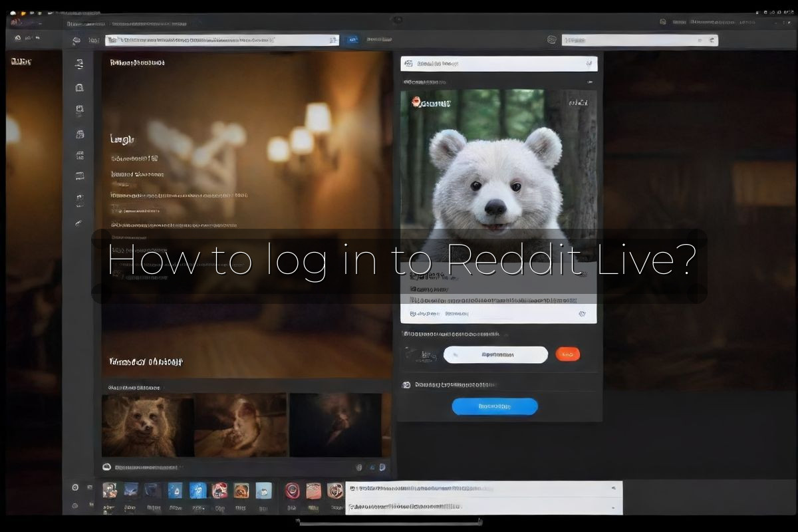Click the red circular icon in the bottom dock
This screenshot has height=532, width=798.
pyautogui.click(x=292, y=491)
